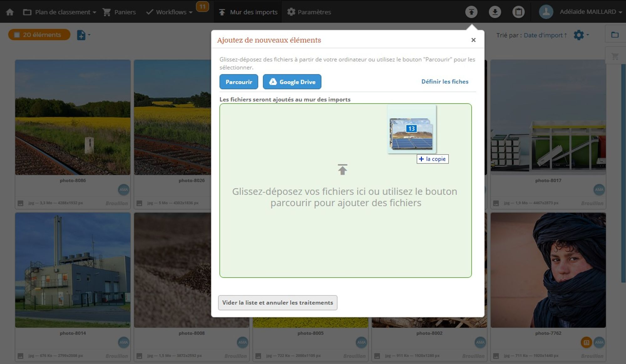Open Paramètres in the navbar

click(309, 12)
